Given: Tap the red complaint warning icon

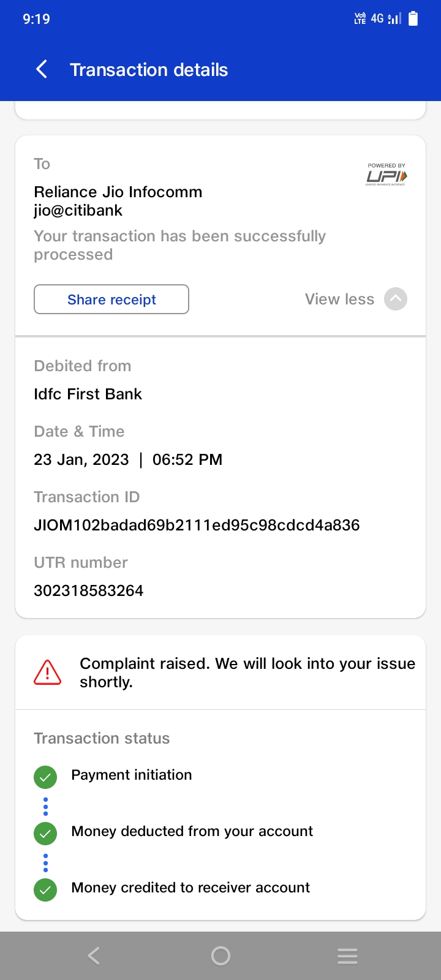Looking at the screenshot, I should click(x=47, y=673).
